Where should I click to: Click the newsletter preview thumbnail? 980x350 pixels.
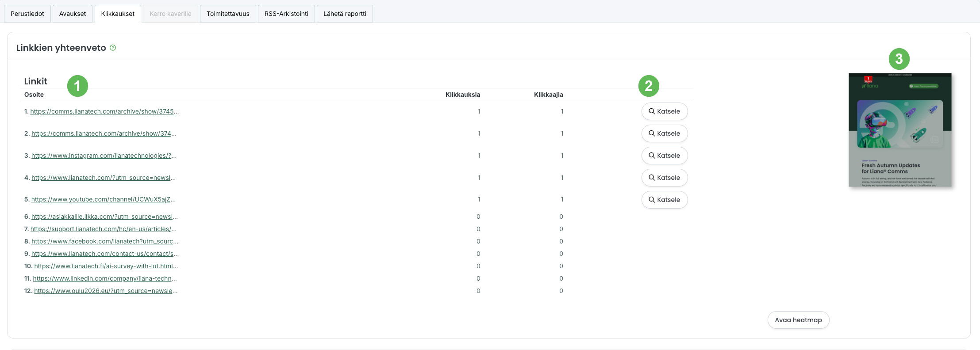coord(900,130)
